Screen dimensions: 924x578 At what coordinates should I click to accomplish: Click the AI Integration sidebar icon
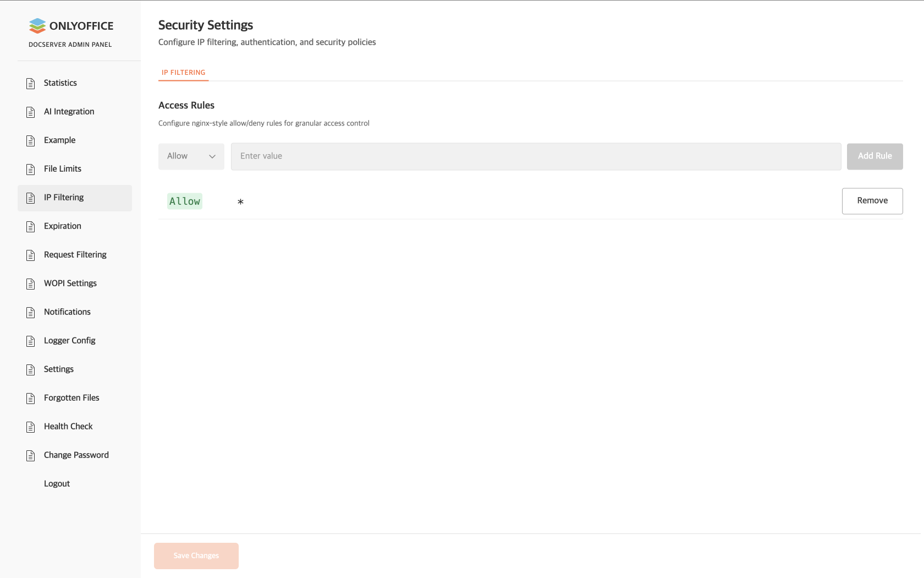click(31, 112)
